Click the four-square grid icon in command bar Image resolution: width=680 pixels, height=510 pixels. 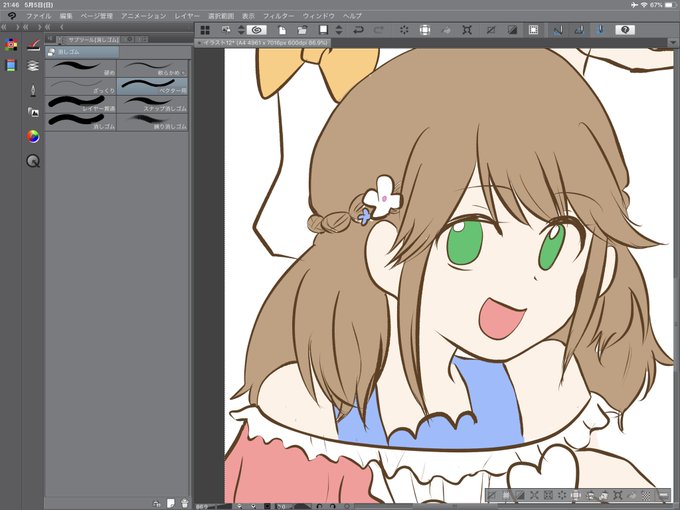205,30
